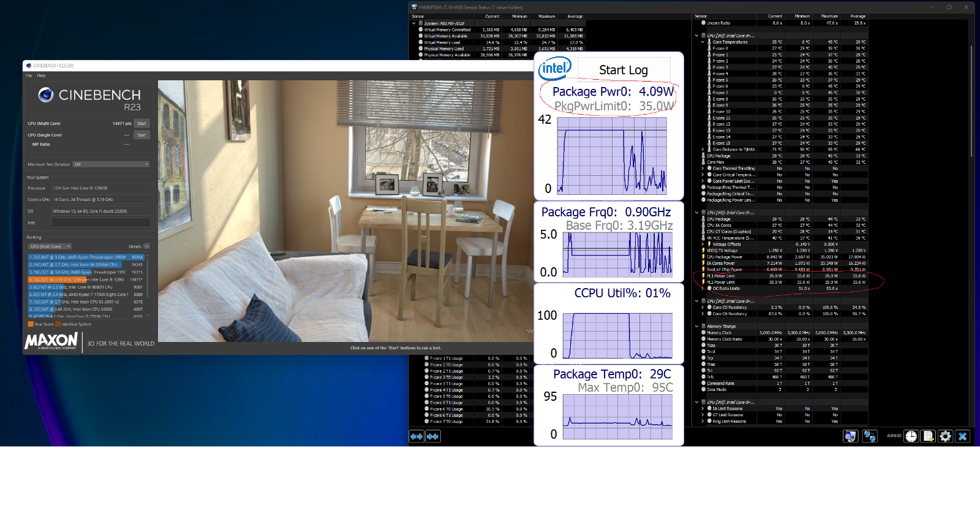Expand Core Distance to TjMAX row
The height and width of the screenshot is (513, 980).
[x=703, y=150]
